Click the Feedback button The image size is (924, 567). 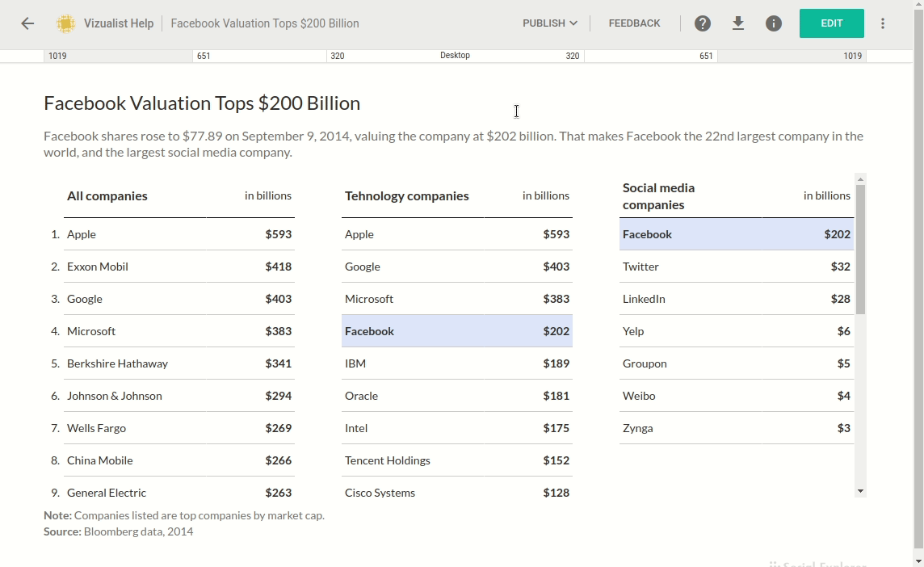click(x=634, y=23)
